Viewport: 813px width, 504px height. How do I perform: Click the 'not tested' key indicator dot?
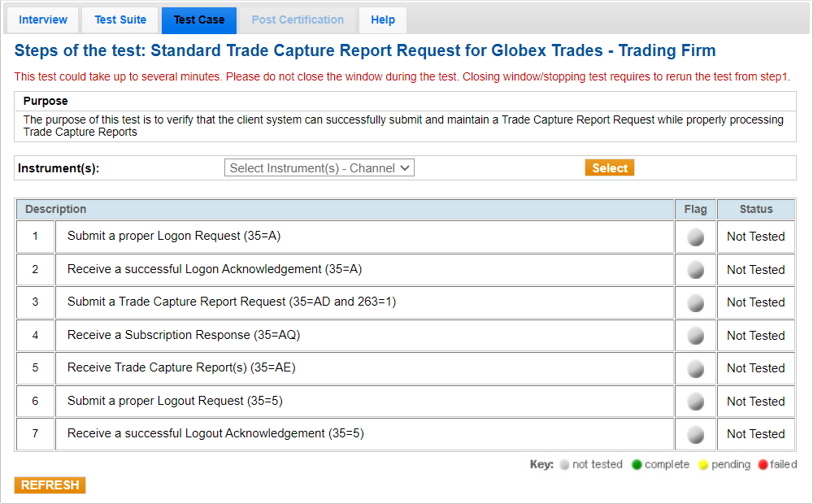(563, 464)
